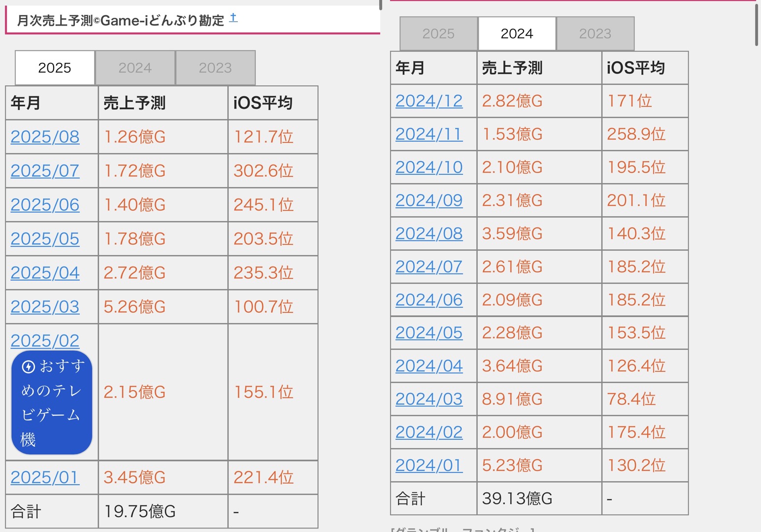
Task: Click the 100.7位 iOS average rank
Action: [x=264, y=307]
